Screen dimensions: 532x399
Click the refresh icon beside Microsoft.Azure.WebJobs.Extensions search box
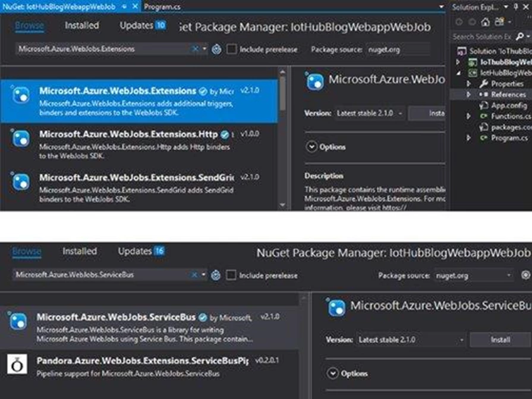217,49
